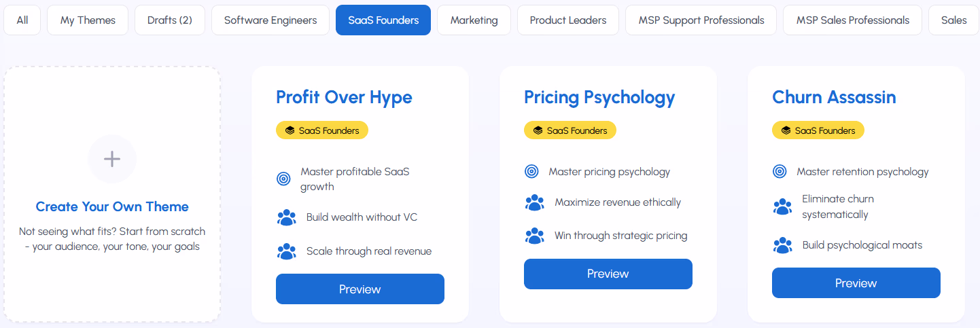Switch to Software Engineers tab
This screenshot has width=980, height=328.
tap(270, 20)
